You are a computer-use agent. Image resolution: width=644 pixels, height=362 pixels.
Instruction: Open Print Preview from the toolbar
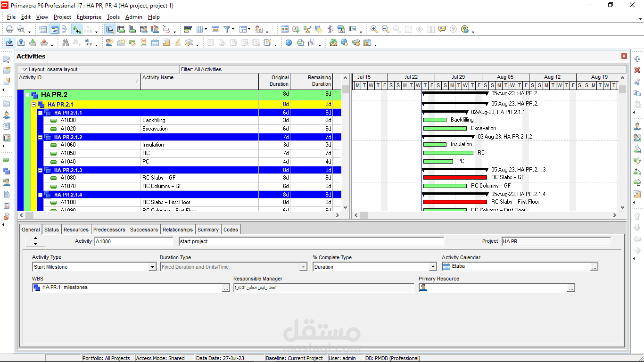click(21, 29)
